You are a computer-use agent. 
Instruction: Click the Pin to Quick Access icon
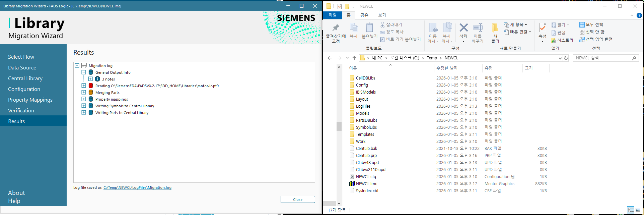pos(336,28)
